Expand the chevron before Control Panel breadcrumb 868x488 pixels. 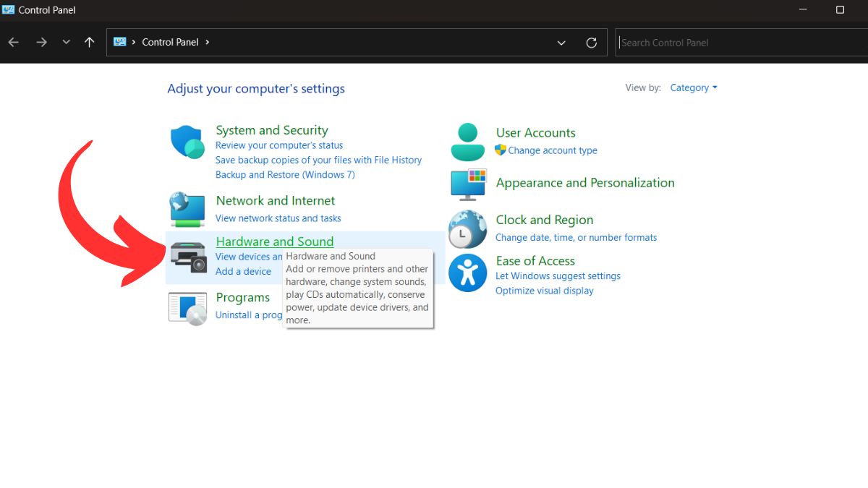[134, 42]
